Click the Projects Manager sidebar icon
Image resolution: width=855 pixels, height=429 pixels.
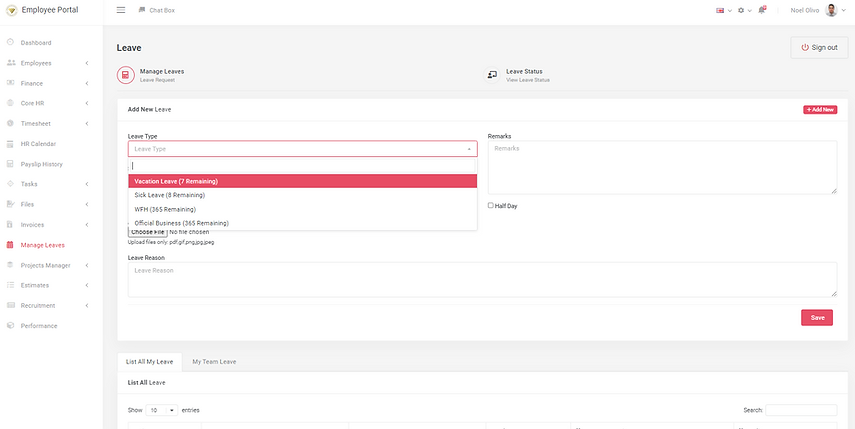[10, 265]
